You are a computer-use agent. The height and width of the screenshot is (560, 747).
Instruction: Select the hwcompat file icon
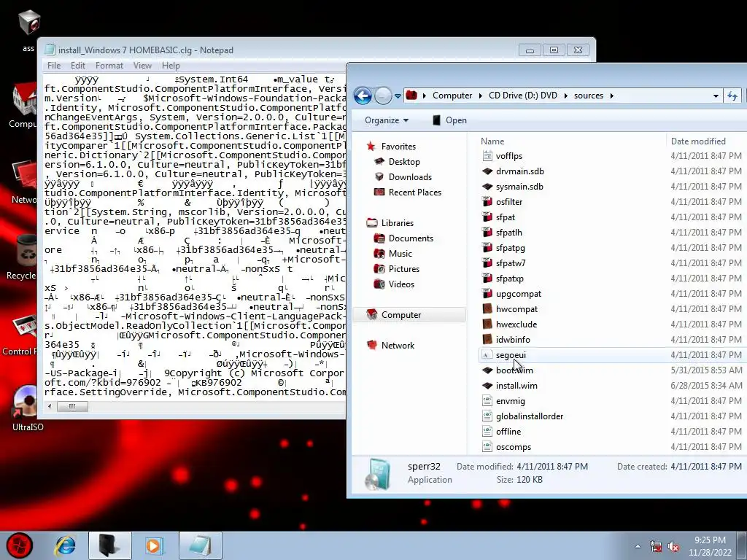(x=487, y=309)
